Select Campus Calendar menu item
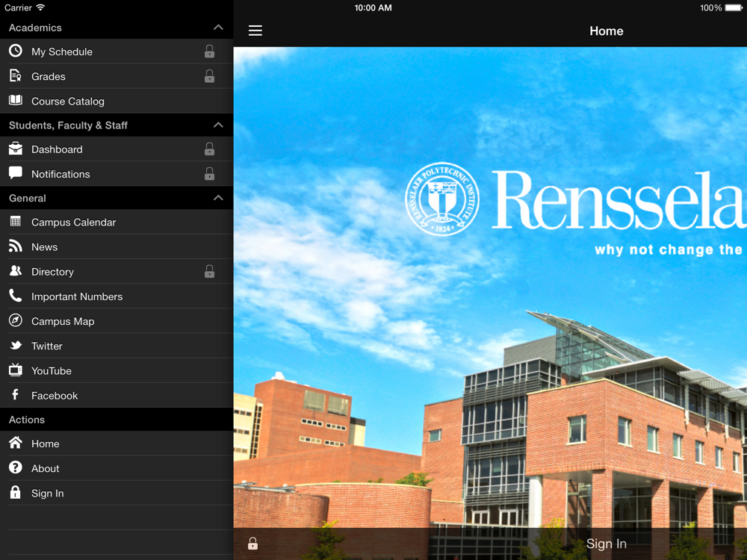The image size is (747, 560). 73,222
